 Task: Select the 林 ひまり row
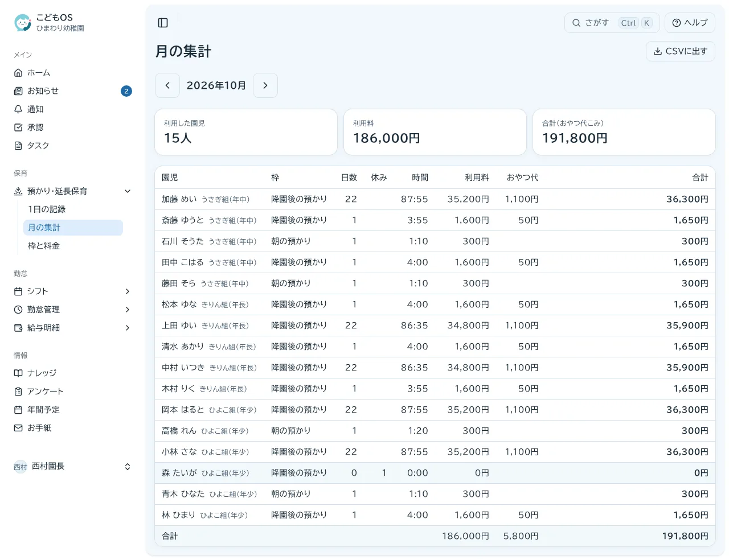(x=435, y=515)
